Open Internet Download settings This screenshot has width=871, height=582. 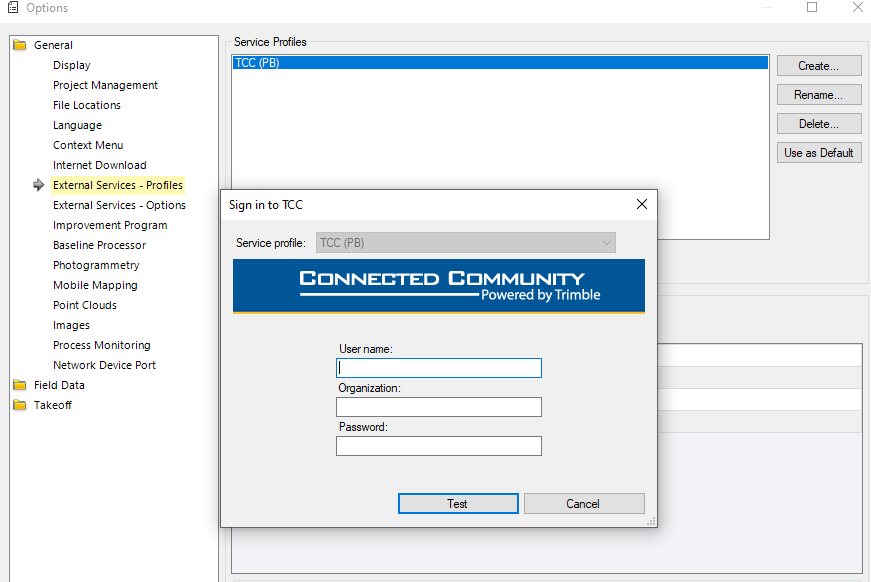(99, 165)
